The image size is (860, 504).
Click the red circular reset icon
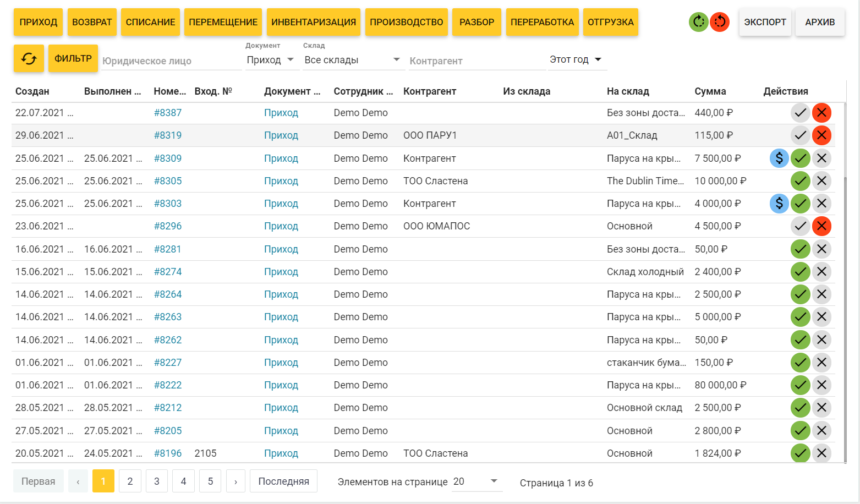pyautogui.click(x=719, y=22)
